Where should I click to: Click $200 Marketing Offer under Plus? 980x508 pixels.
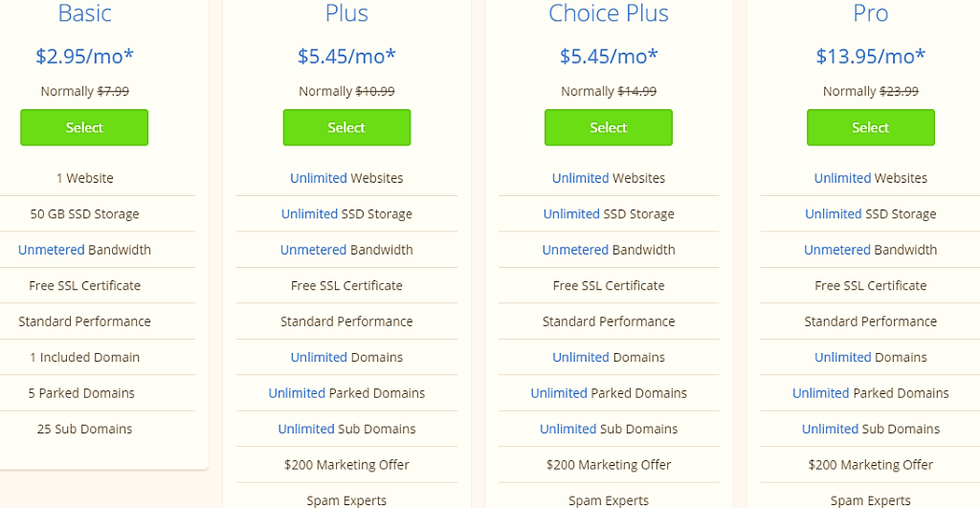pyautogui.click(x=346, y=465)
